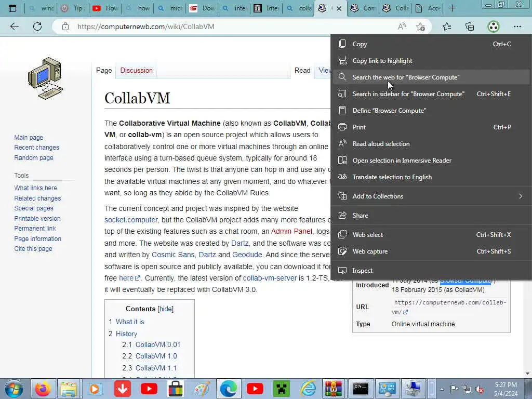The height and width of the screenshot is (399, 532).
Task: Open the Windows Start button
Action: (14, 389)
